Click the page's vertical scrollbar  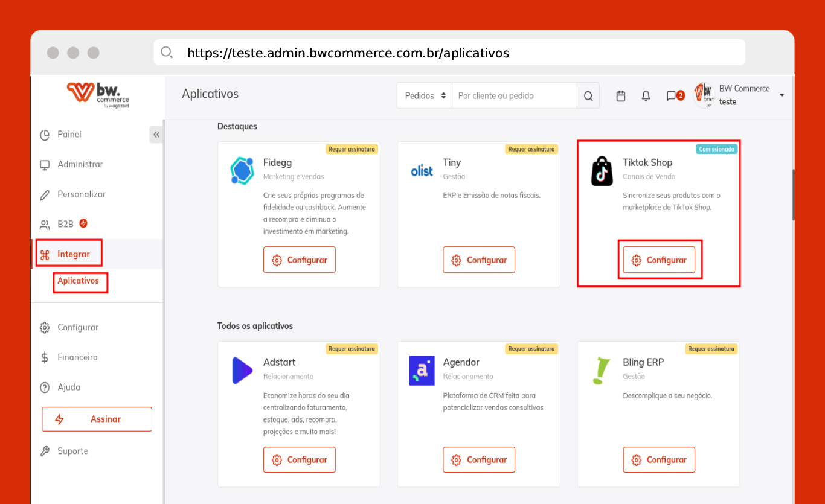(x=792, y=194)
